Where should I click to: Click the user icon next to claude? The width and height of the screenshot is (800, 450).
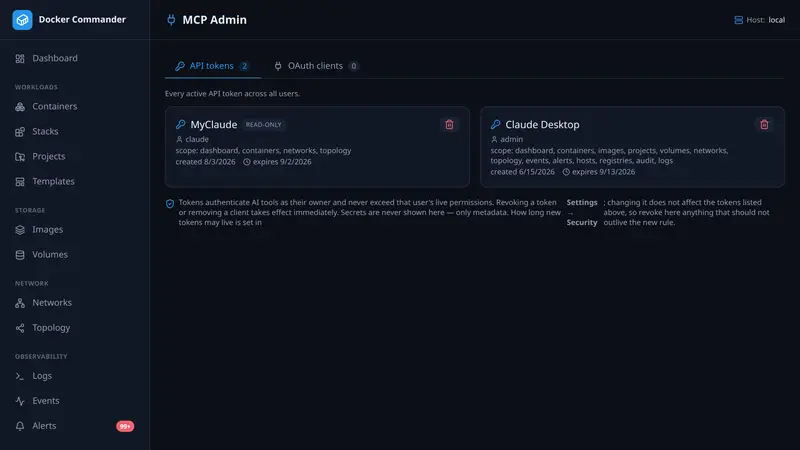point(179,139)
